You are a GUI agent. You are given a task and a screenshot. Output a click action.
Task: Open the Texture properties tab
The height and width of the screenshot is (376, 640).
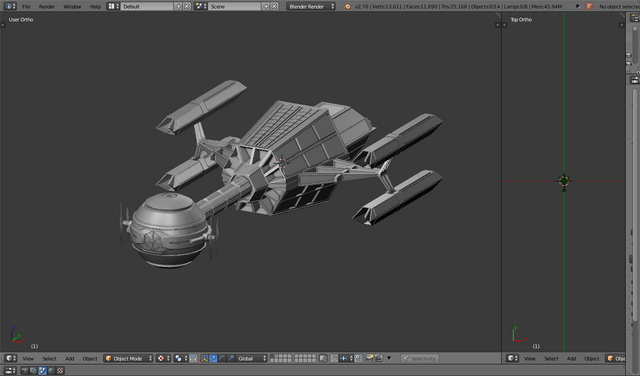tap(60, 370)
